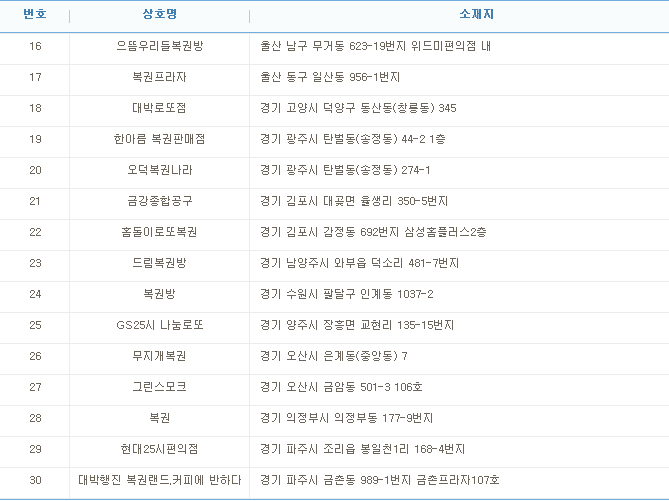Click the 소재지 column header
The image size is (669, 501).
[477, 14]
